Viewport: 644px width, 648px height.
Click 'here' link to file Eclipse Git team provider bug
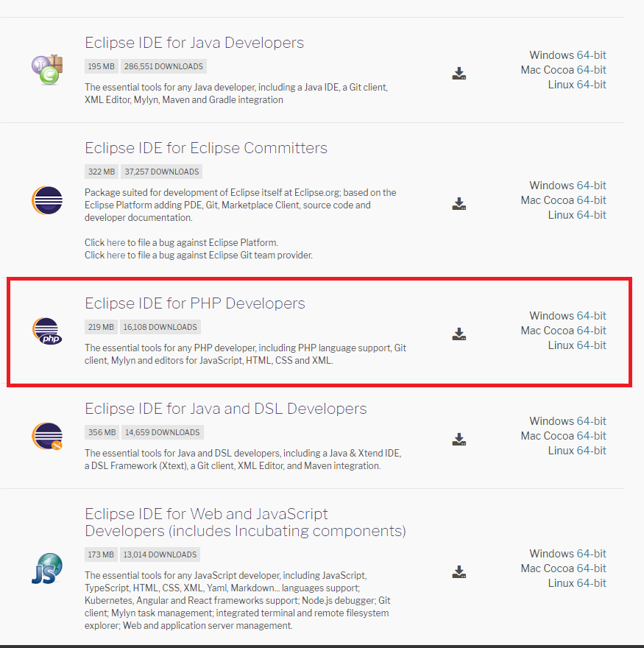coord(116,255)
